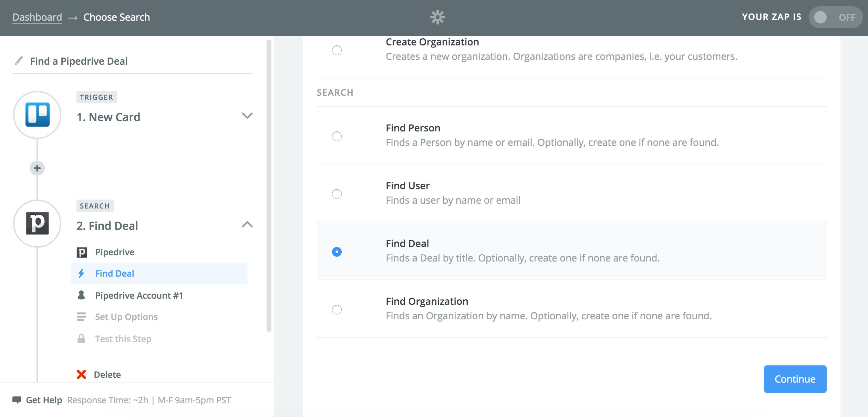Click the Delete step link
Screen dimensions: 868x417
pos(107,375)
